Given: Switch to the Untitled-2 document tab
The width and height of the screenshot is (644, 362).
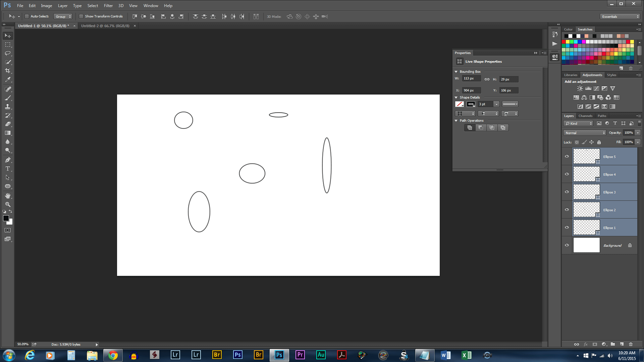Looking at the screenshot, I should pos(105,25).
